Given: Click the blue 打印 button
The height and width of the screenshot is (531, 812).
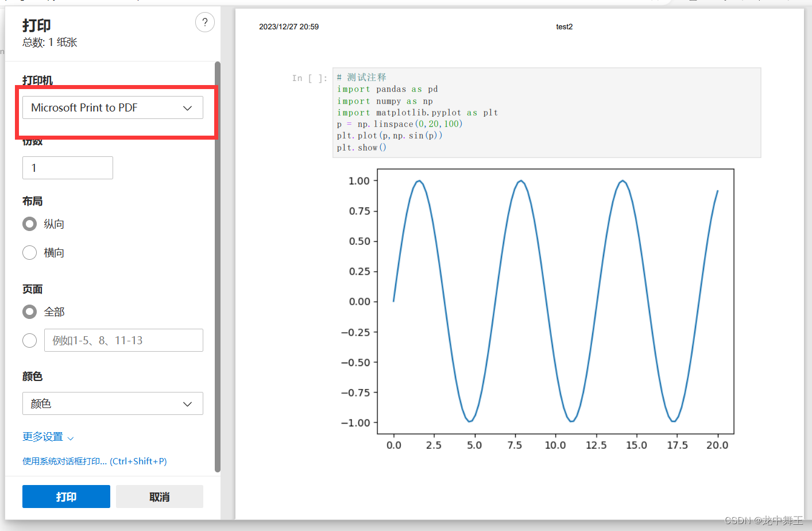Looking at the screenshot, I should (x=66, y=496).
